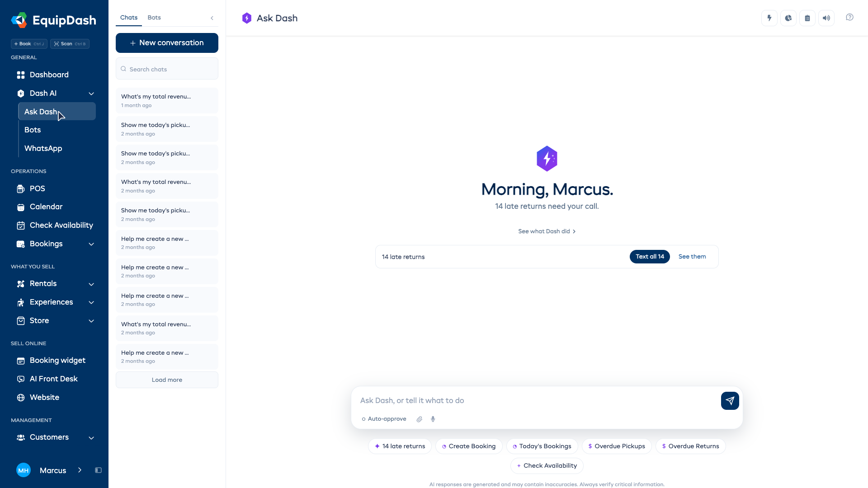Focus the Search chats field
The image size is (868, 488).
[x=167, y=69]
